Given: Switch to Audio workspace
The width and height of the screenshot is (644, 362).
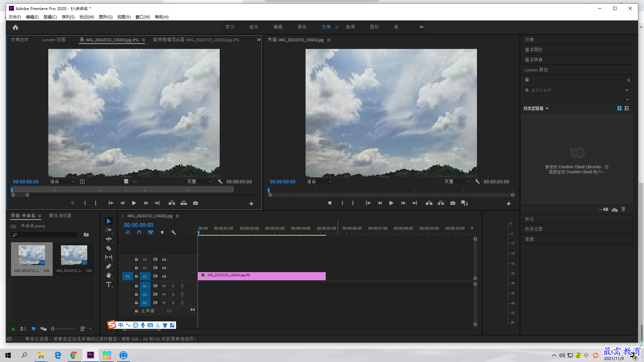Looking at the screenshot, I should pyautogui.click(x=350, y=27).
